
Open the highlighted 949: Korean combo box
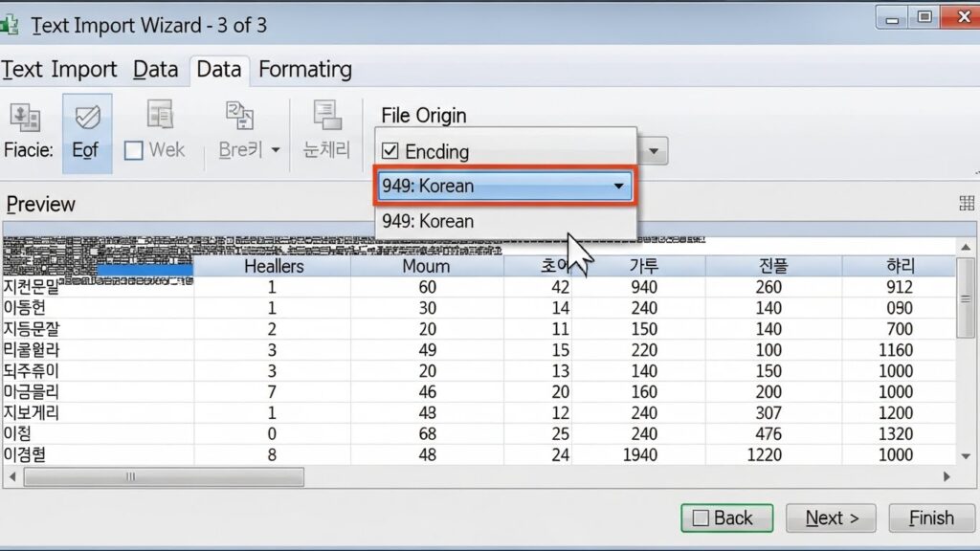[x=503, y=186]
